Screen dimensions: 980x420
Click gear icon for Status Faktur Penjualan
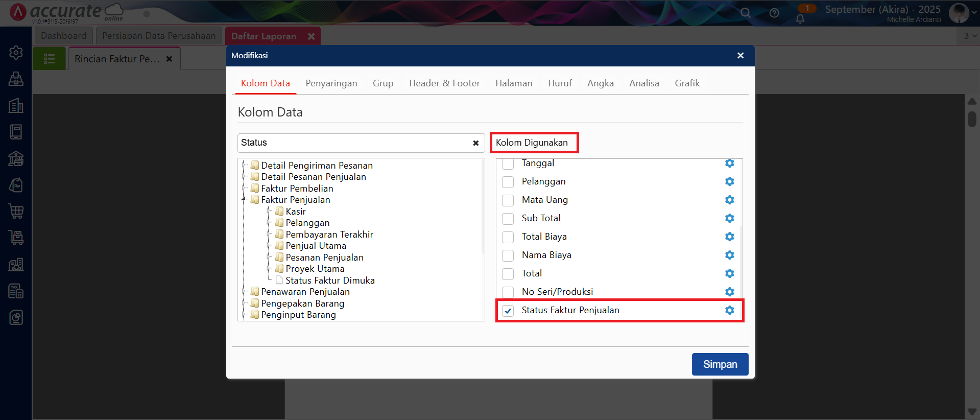(x=729, y=310)
